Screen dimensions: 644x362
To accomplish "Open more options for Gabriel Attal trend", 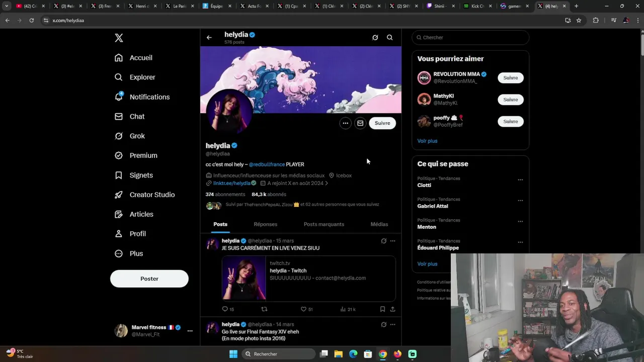I will (520, 201).
